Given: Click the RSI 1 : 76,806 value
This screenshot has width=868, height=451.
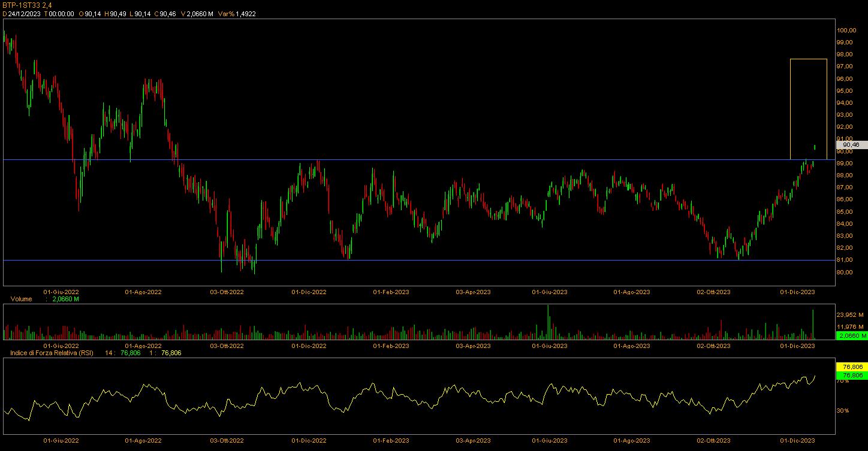Looking at the screenshot, I should click(171, 353).
